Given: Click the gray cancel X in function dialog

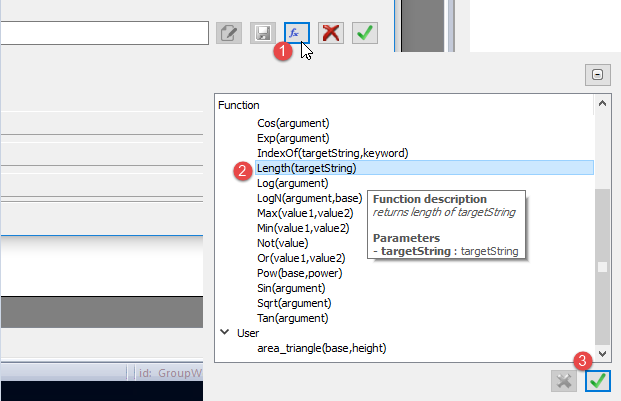Looking at the screenshot, I should click(565, 381).
